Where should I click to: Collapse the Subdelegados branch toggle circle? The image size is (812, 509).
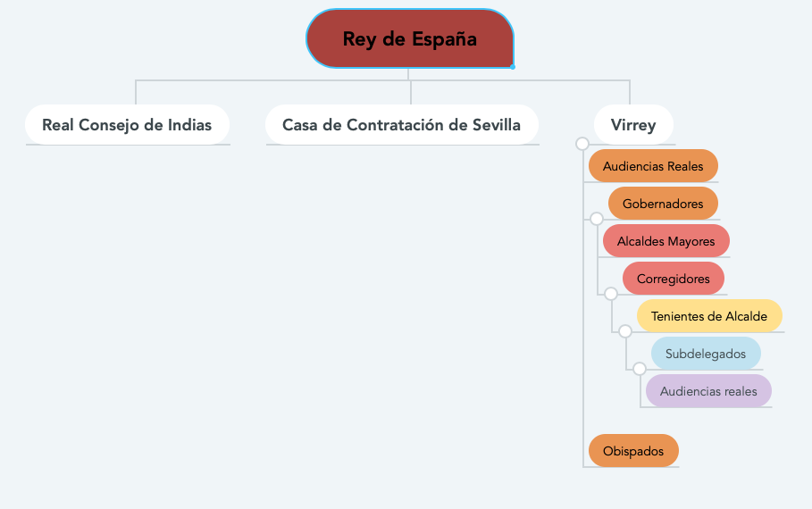tap(640, 368)
